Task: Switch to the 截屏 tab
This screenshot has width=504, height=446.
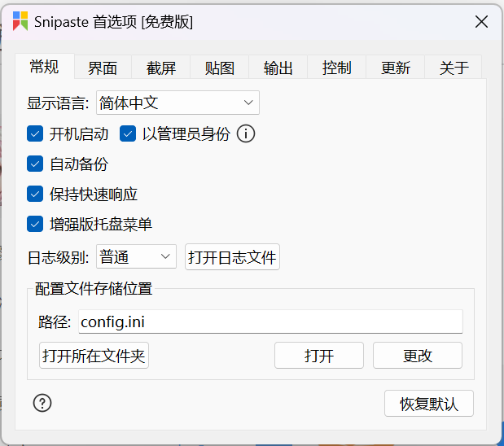Action: pyautogui.click(x=161, y=68)
